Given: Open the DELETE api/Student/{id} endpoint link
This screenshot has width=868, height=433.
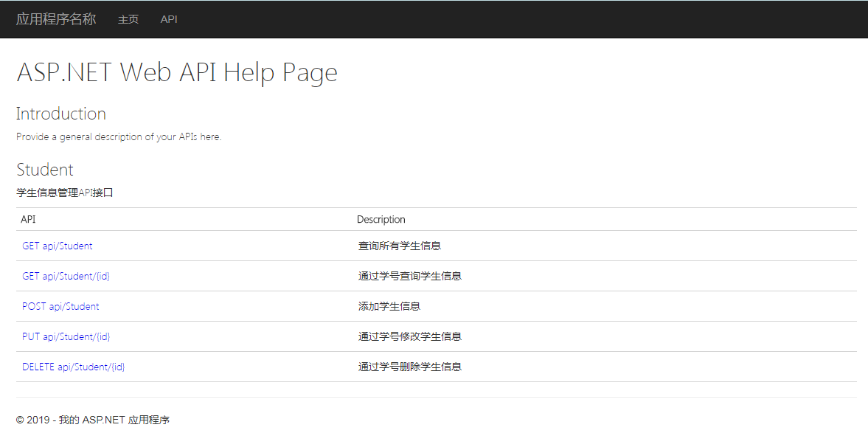Looking at the screenshot, I should click(x=73, y=366).
